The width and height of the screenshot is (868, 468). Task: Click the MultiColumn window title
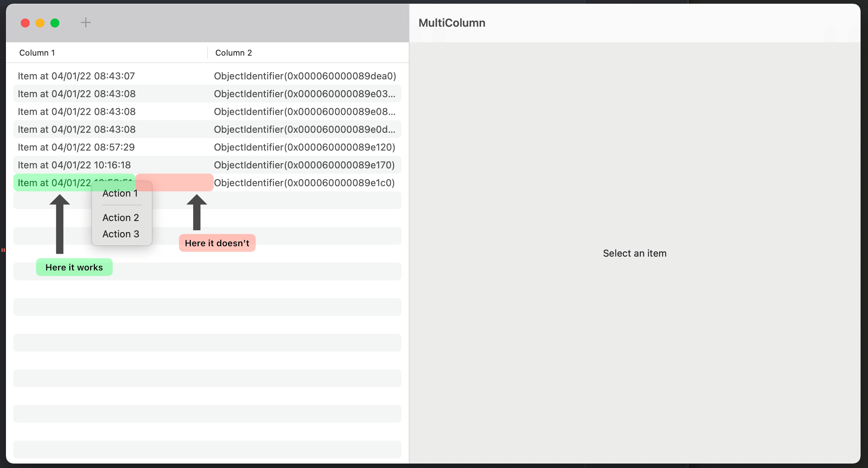coord(452,23)
